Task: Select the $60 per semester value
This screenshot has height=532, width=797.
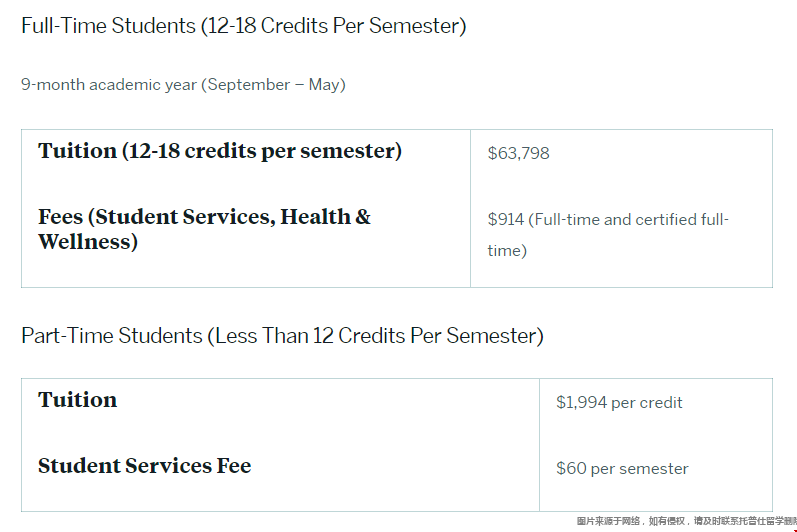Action: coord(622,468)
